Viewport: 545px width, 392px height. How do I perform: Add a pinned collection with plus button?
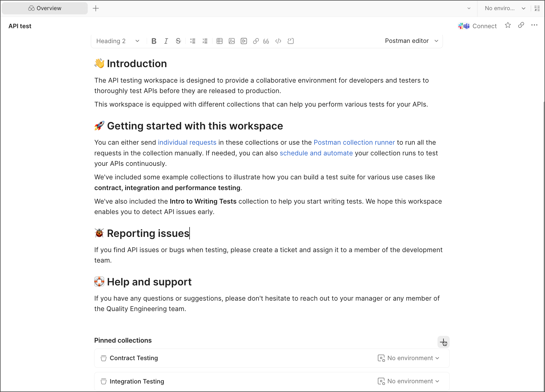click(x=443, y=342)
